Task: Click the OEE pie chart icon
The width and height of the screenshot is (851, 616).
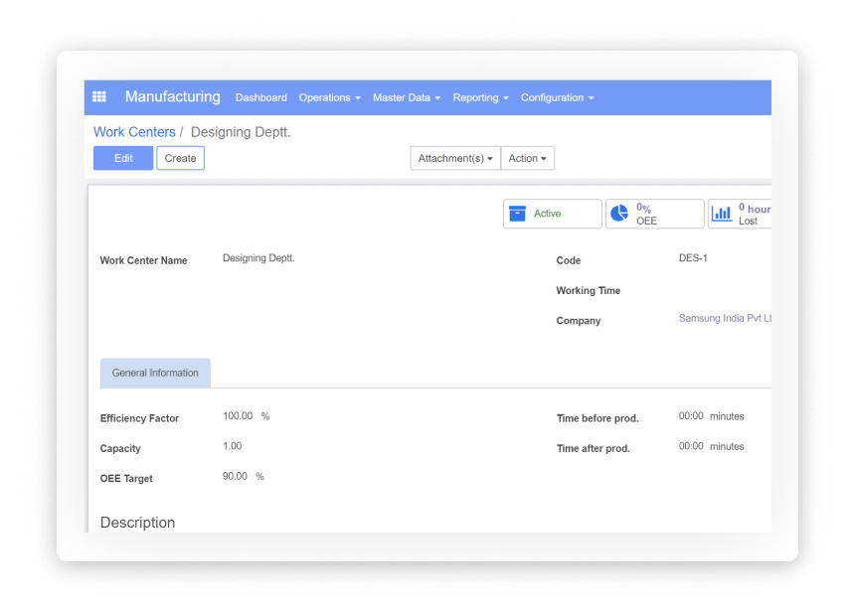Action: (619, 214)
